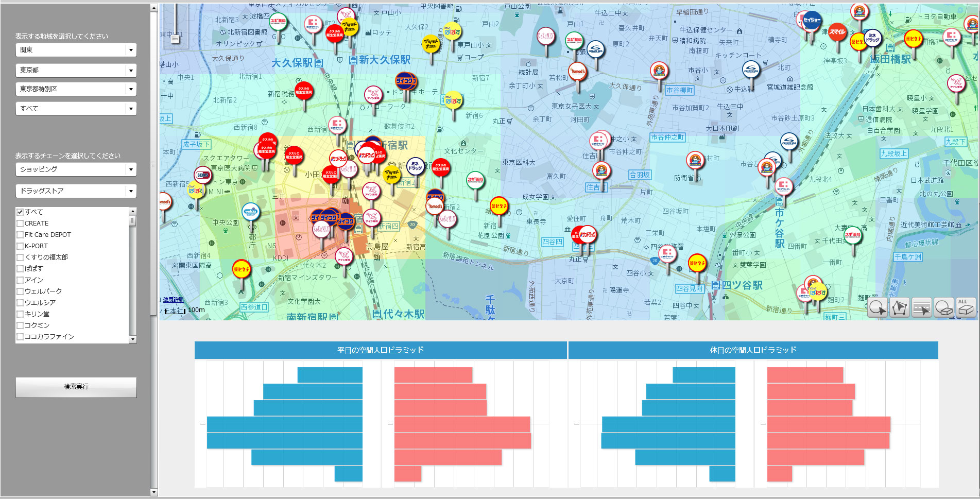This screenshot has width=980, height=499.
Task: Open the ぱぱす pin near 大久保2
Action: pyautogui.click(x=452, y=31)
